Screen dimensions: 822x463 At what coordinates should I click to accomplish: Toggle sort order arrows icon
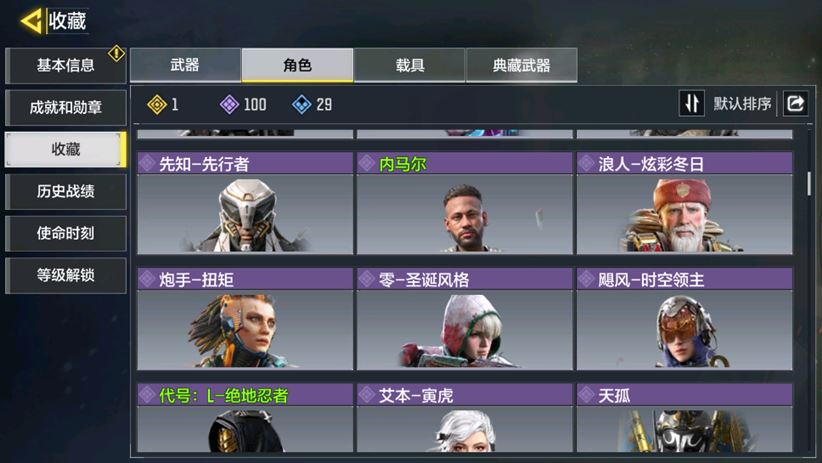692,103
